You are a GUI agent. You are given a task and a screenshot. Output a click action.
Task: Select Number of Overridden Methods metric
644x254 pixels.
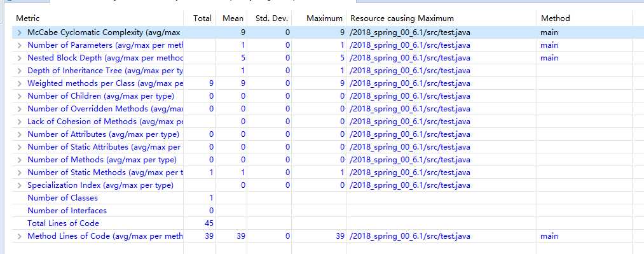[x=105, y=109]
